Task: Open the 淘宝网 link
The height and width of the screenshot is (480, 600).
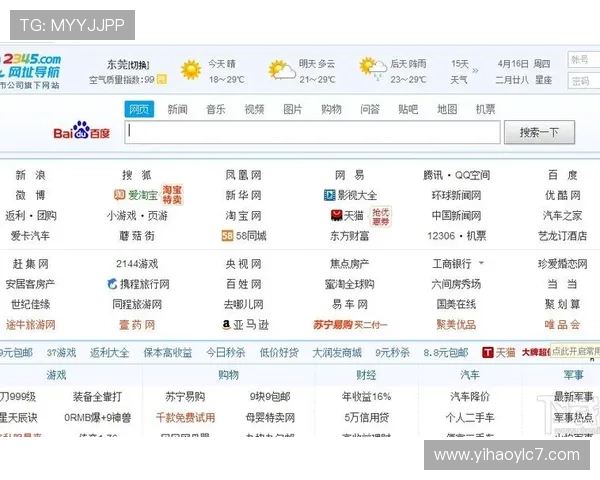Action: click(243, 216)
